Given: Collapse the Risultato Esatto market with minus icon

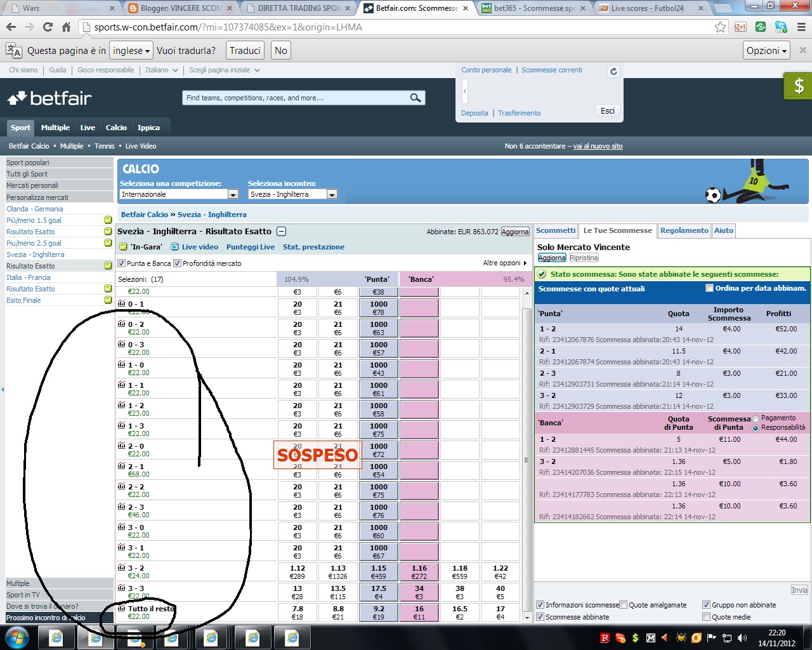Looking at the screenshot, I should tap(282, 232).
